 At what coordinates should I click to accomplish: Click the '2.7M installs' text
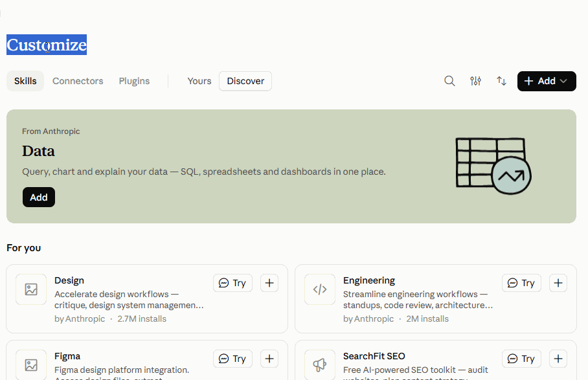point(142,319)
